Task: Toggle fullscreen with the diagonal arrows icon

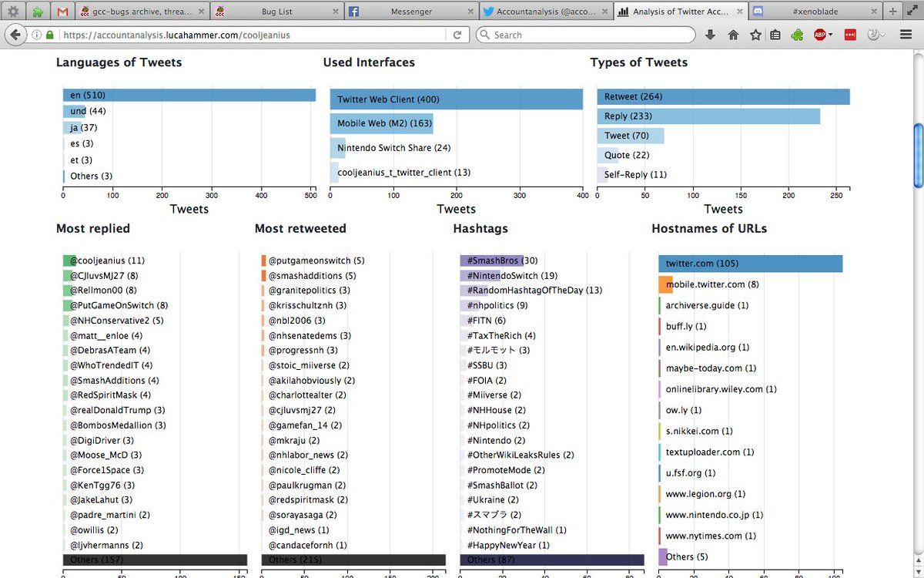Action: pos(914,12)
